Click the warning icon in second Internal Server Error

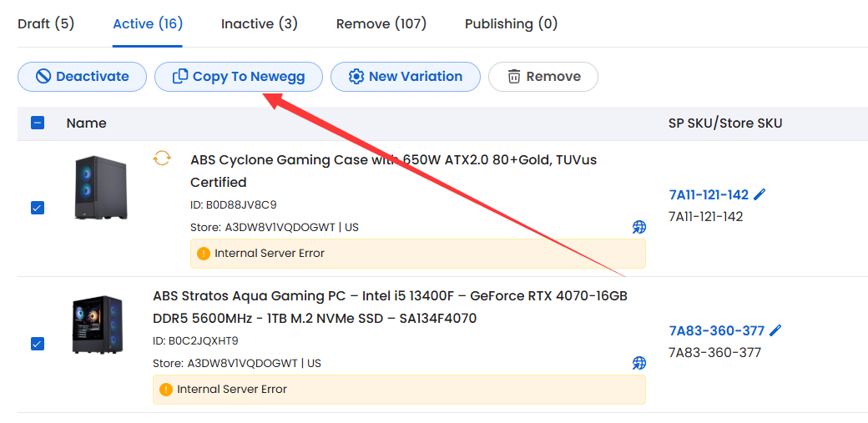coord(165,390)
